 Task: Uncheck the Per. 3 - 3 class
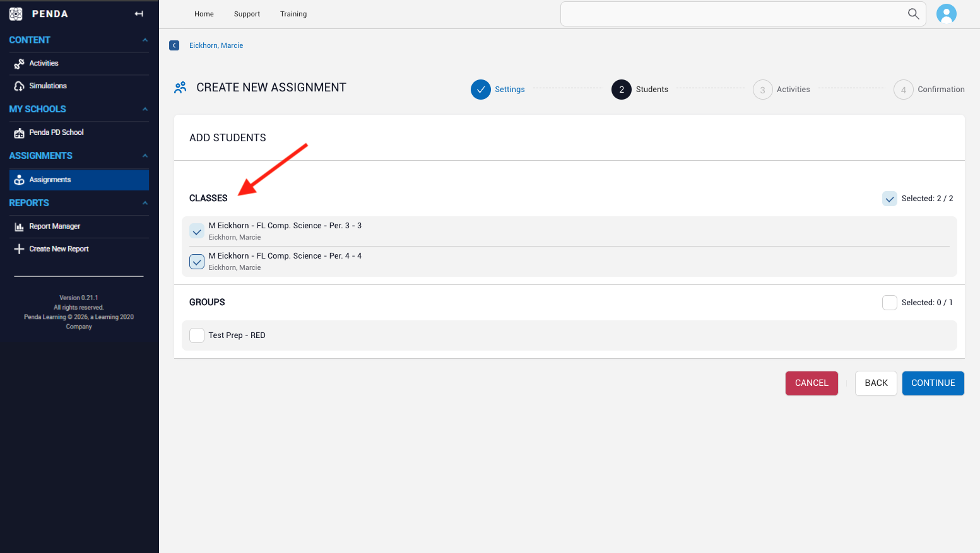click(x=197, y=231)
